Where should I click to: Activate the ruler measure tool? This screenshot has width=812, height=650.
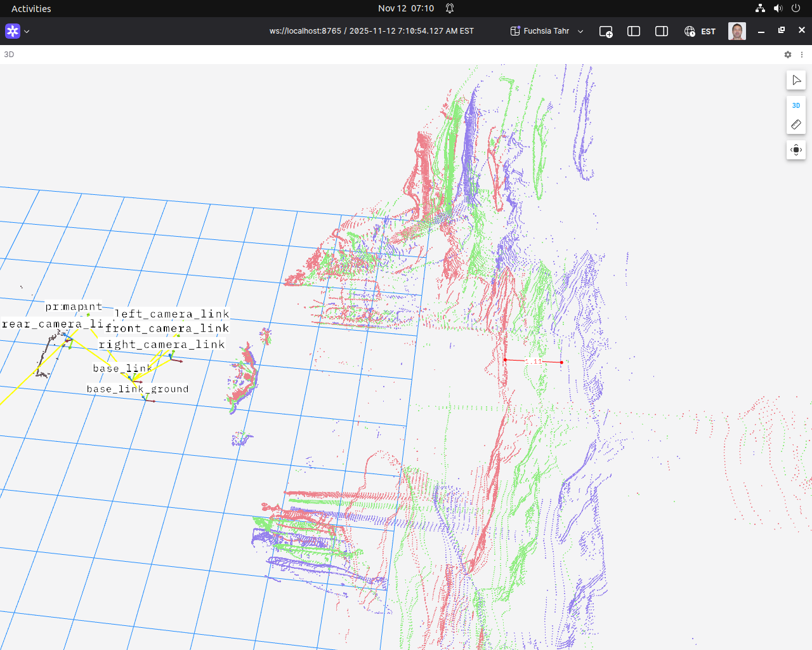click(x=796, y=124)
